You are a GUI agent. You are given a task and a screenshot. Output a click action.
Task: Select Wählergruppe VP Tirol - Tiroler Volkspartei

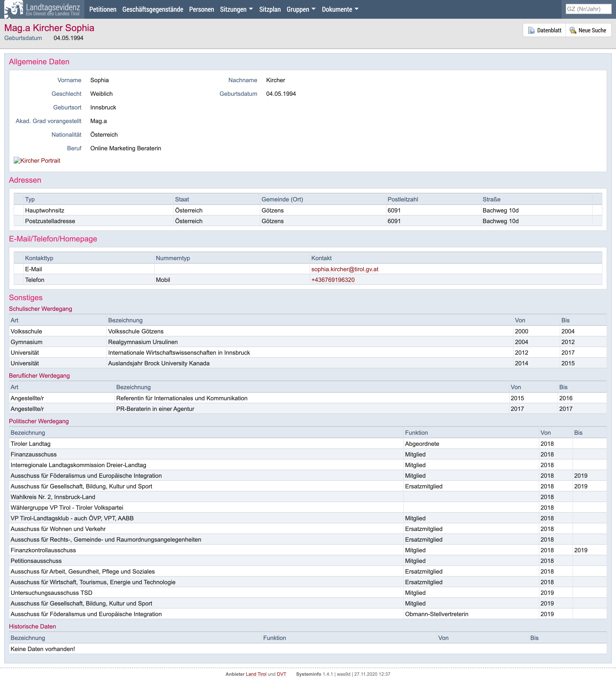[x=308, y=508]
